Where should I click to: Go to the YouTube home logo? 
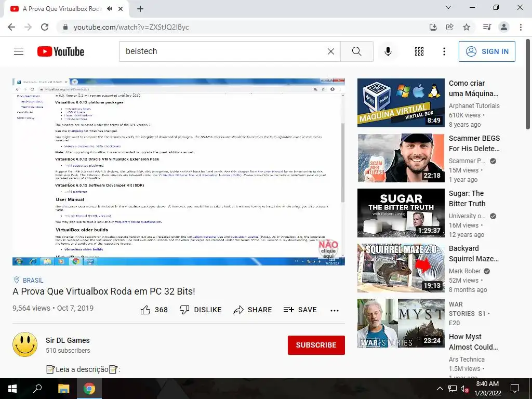click(x=61, y=51)
